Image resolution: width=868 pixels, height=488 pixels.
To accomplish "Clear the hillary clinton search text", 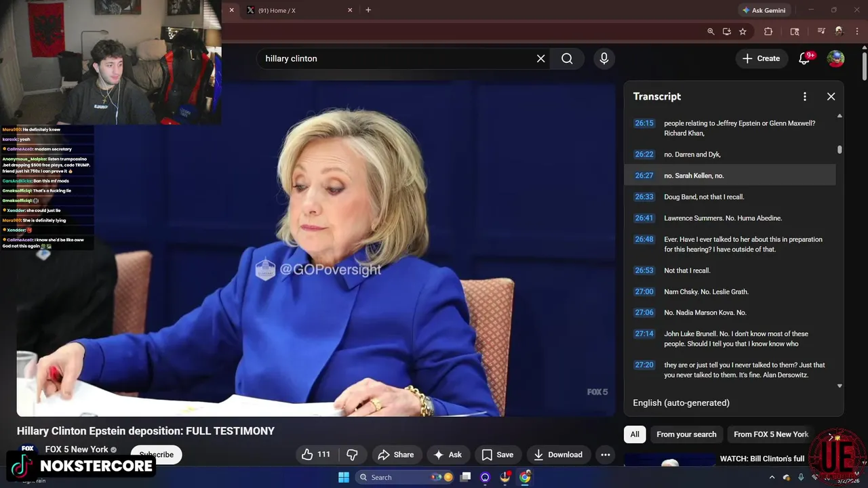I will (x=540, y=58).
